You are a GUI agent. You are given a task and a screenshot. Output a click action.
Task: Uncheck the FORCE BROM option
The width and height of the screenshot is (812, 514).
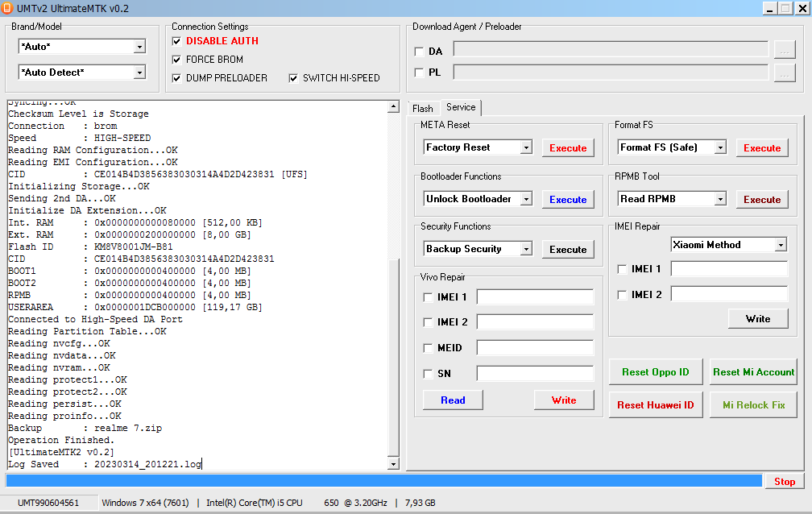[x=176, y=60]
